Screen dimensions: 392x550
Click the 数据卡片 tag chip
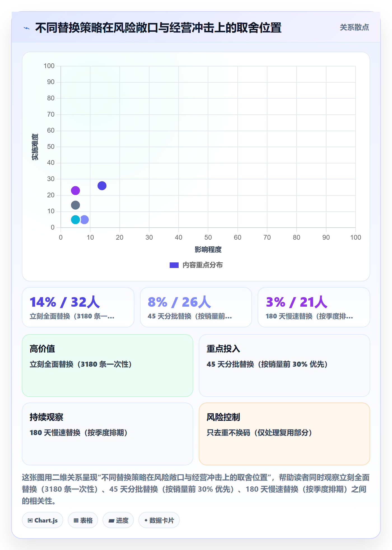(x=159, y=520)
